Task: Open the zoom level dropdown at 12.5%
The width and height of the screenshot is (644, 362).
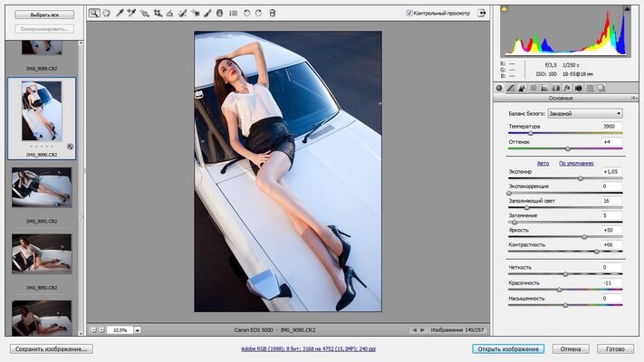Action: (x=137, y=330)
